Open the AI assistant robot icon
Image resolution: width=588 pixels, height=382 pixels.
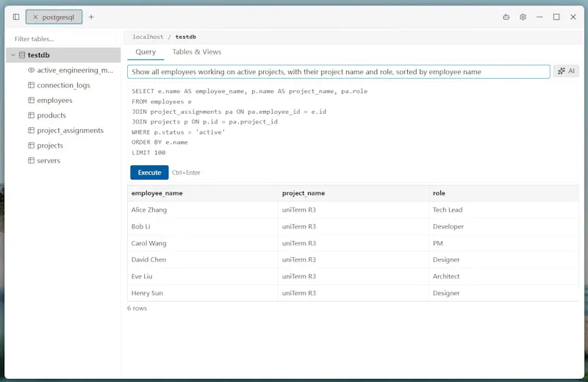click(x=506, y=17)
